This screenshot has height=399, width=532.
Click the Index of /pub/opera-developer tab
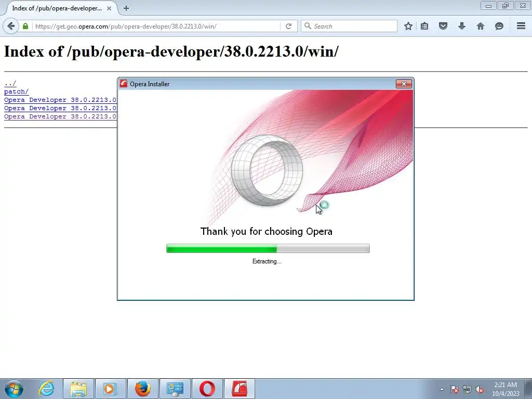point(60,8)
